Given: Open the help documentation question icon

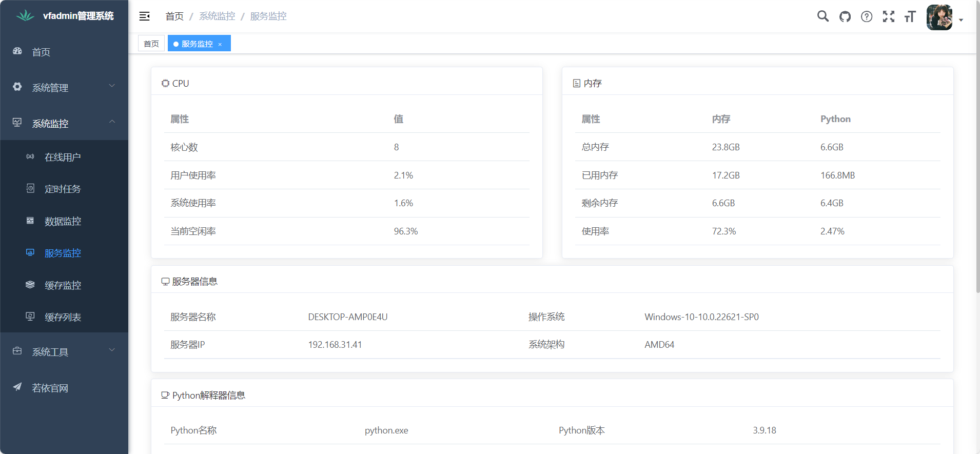Looking at the screenshot, I should (x=867, y=16).
